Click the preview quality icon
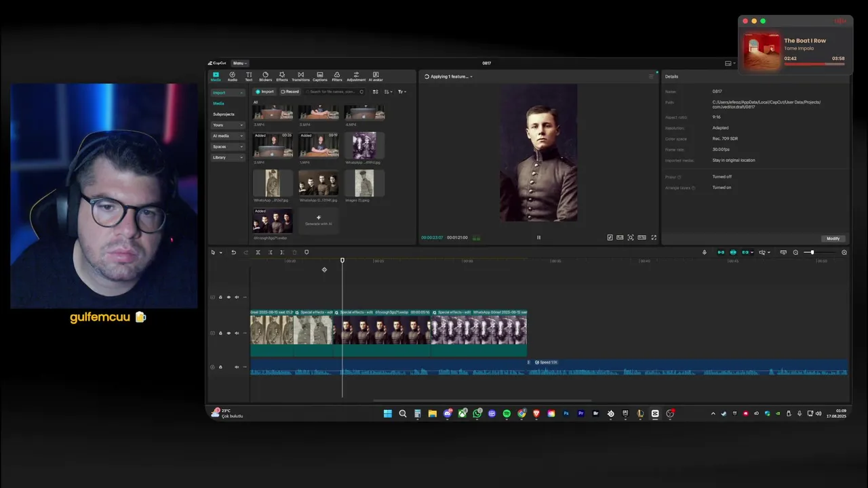This screenshot has width=868, height=488. pyautogui.click(x=620, y=237)
